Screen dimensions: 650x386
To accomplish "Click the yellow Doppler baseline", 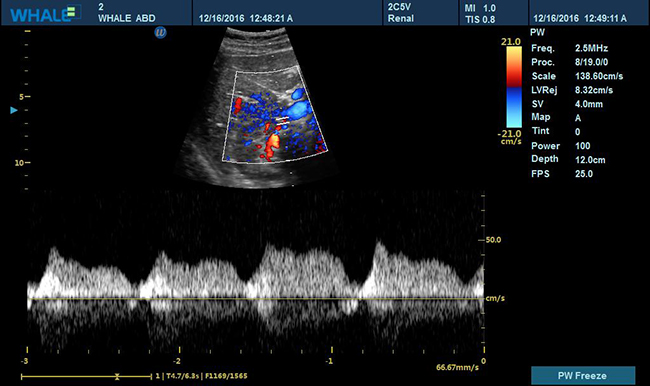I will (x=256, y=299).
